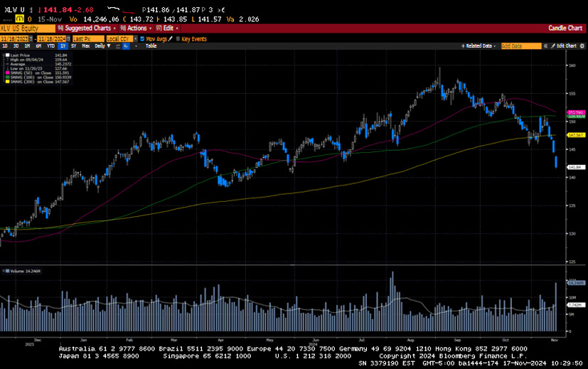The width and height of the screenshot is (588, 369).
Task: Click the Edit Chart pencil button
Action: [565, 46]
